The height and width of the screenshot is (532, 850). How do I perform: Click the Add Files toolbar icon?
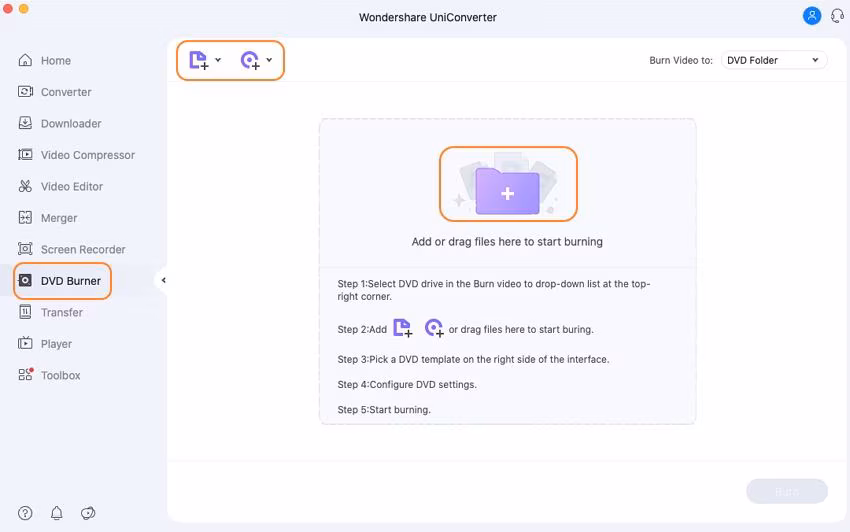pos(198,60)
